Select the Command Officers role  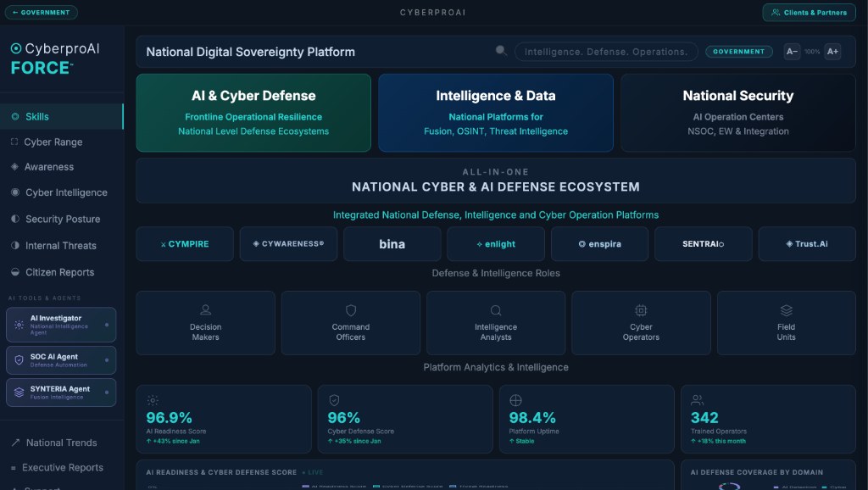tap(350, 323)
